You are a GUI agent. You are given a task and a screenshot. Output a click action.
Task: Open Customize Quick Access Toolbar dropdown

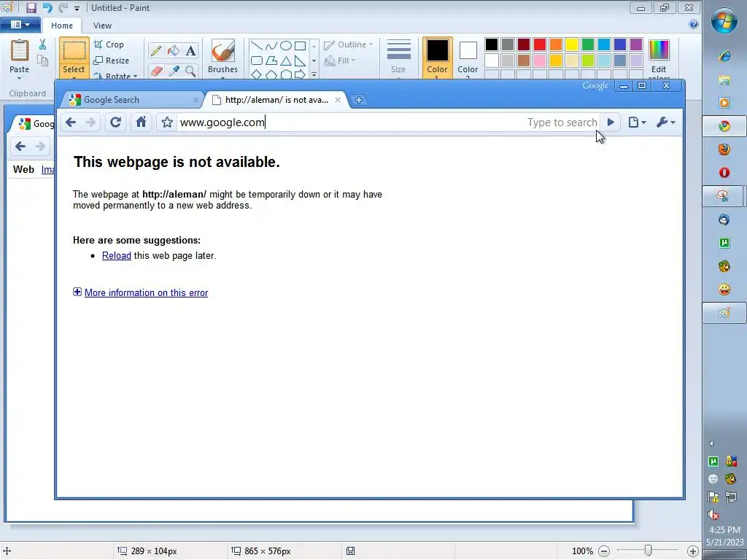click(x=77, y=8)
